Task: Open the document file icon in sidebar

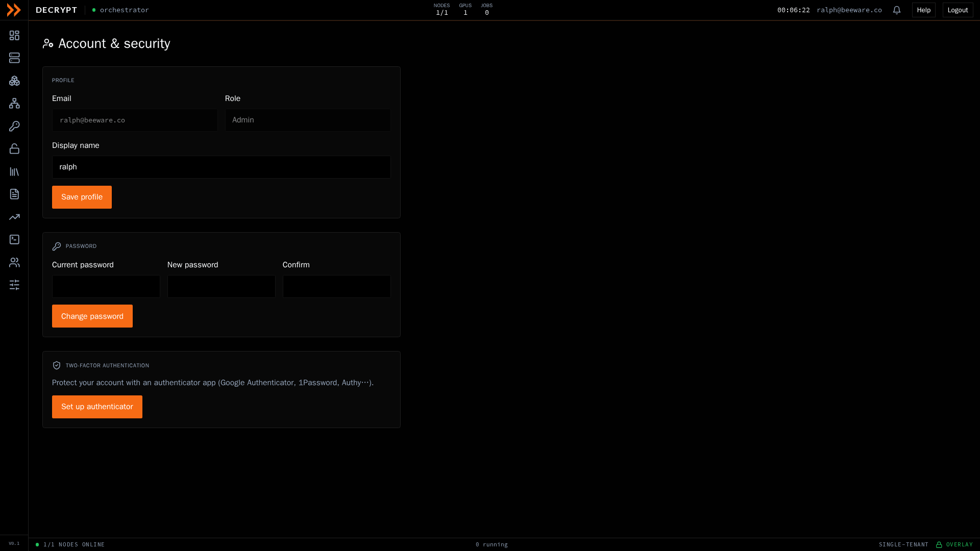Action: (14, 194)
